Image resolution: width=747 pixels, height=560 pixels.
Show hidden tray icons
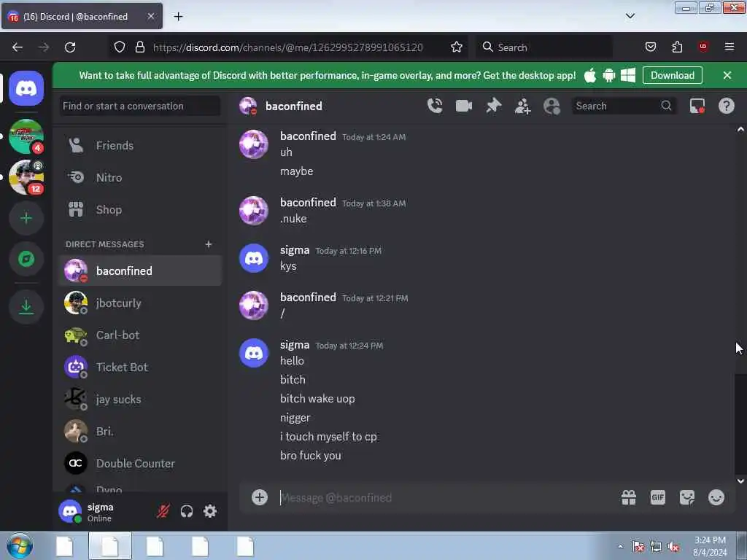click(620, 546)
